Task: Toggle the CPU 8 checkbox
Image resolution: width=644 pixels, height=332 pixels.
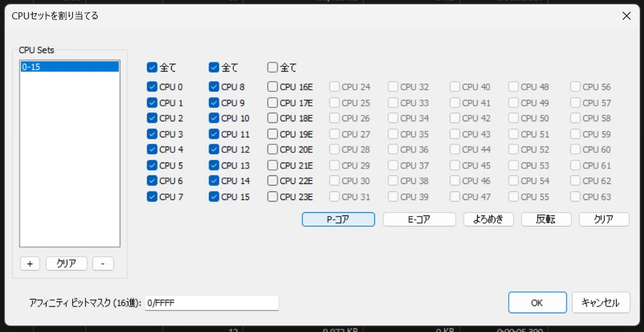Action: click(x=214, y=87)
